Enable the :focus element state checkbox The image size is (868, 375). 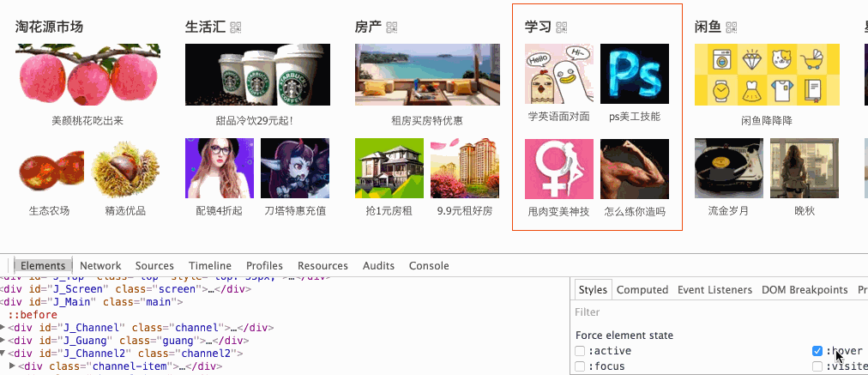click(580, 366)
